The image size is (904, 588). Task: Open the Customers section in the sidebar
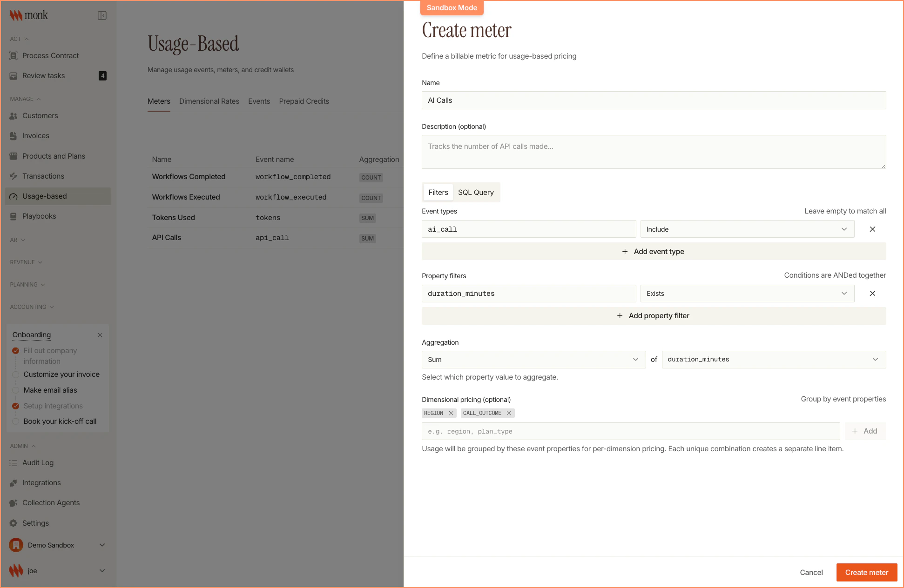[40, 115]
